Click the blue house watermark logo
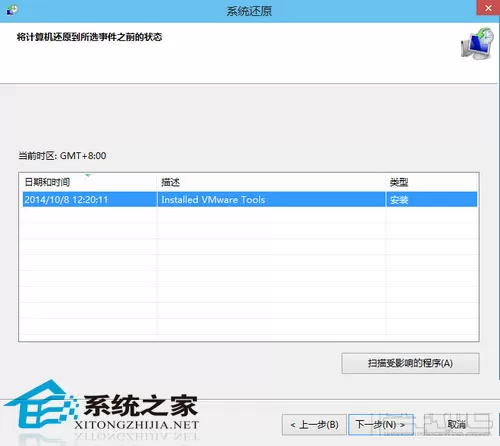Image resolution: width=500 pixels, height=446 pixels. [x=41, y=404]
